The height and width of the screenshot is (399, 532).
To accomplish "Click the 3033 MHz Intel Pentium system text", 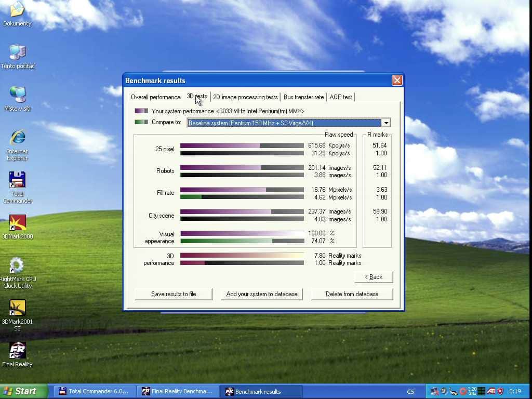I will coord(260,111).
